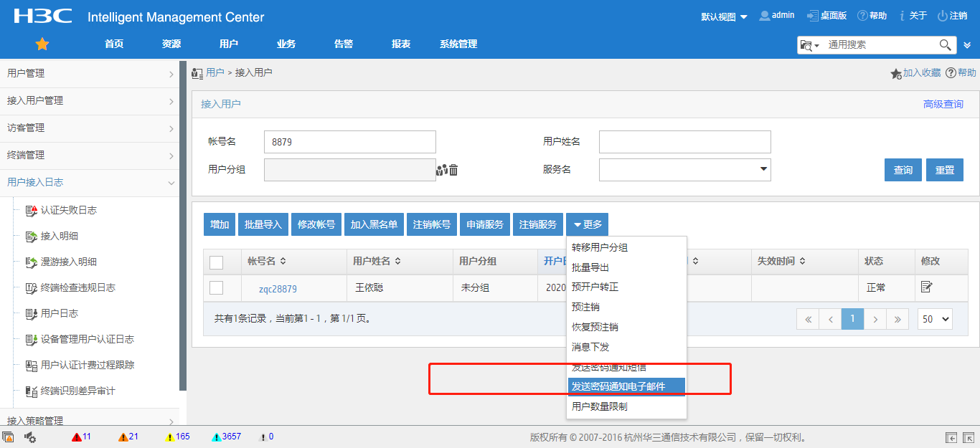Click the edit icon for zqc28879 row
The width and height of the screenshot is (980, 448).
[926, 287]
